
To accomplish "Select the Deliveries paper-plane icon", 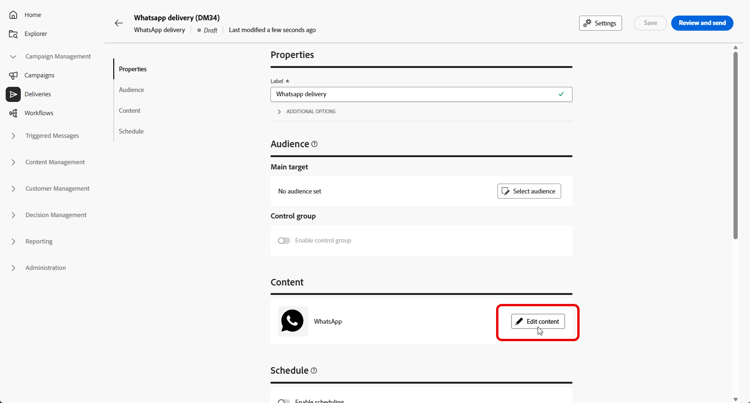I will pyautogui.click(x=13, y=95).
